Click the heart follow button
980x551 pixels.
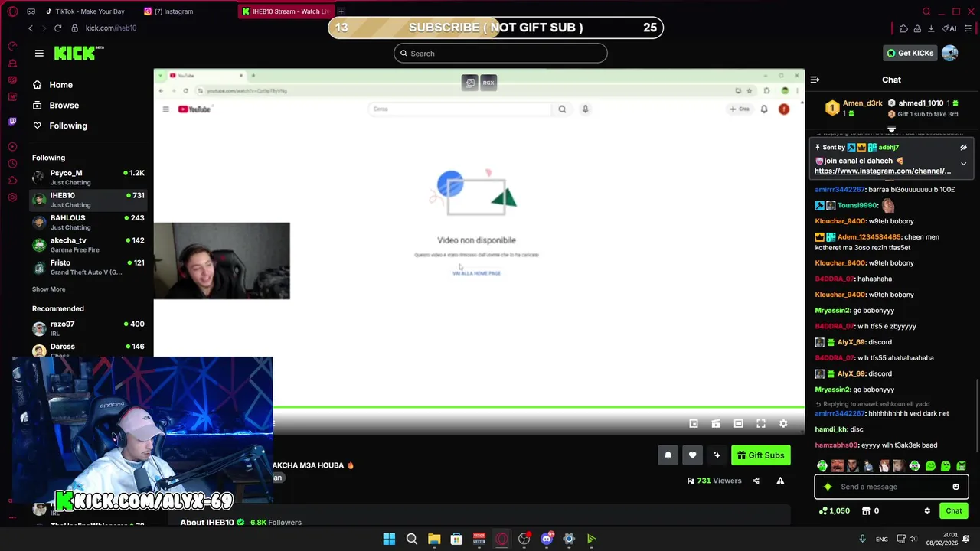[x=692, y=455]
